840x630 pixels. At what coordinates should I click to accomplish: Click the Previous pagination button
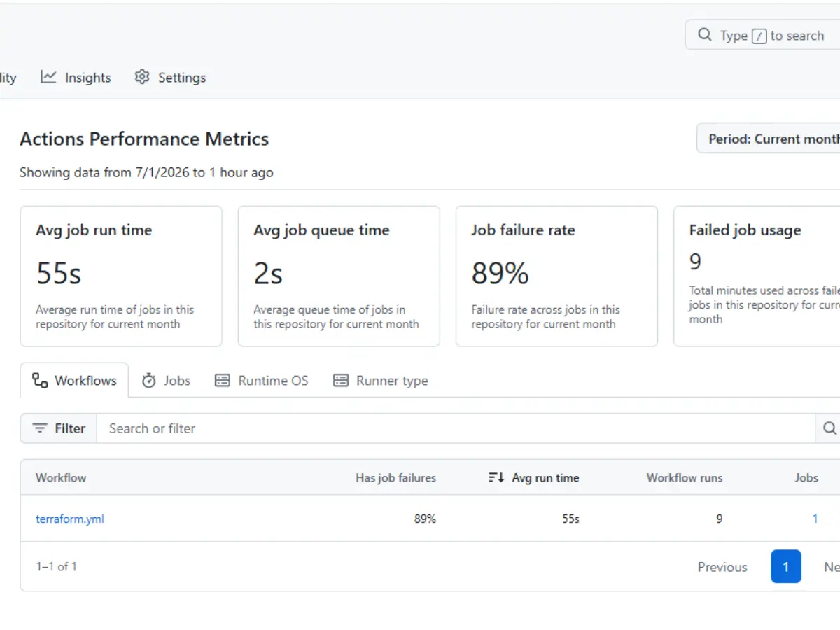[x=722, y=567]
